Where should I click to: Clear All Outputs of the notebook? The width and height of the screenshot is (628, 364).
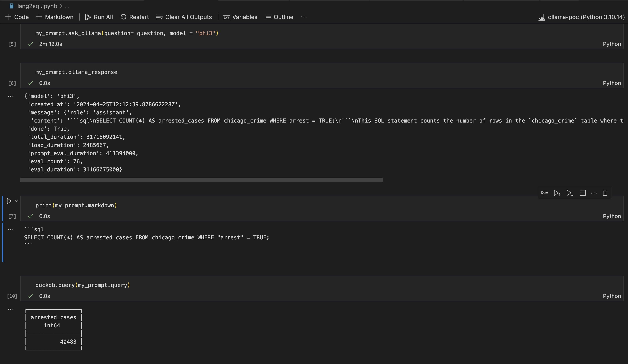[184, 17]
